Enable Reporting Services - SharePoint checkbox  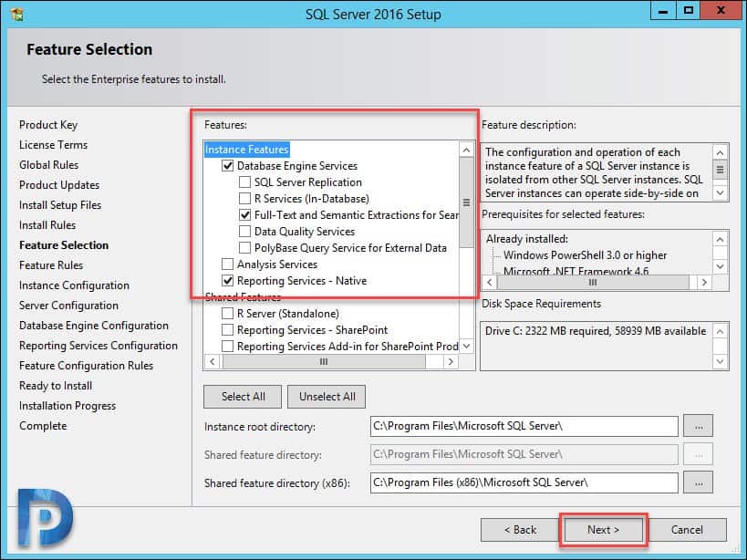tap(228, 330)
